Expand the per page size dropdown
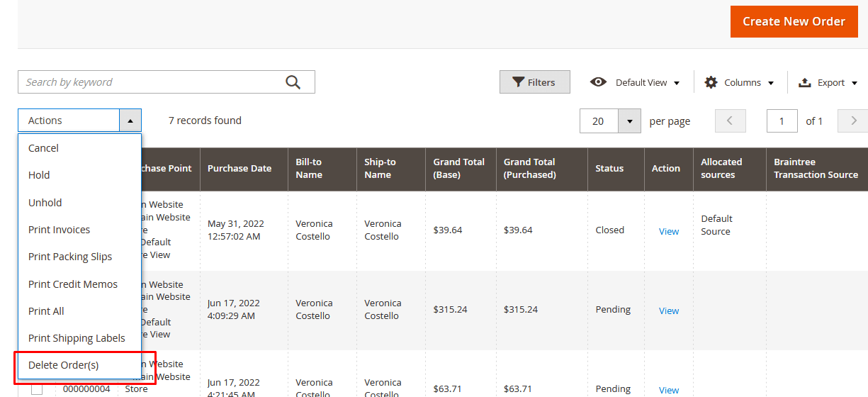The height and width of the screenshot is (397, 868). click(629, 121)
